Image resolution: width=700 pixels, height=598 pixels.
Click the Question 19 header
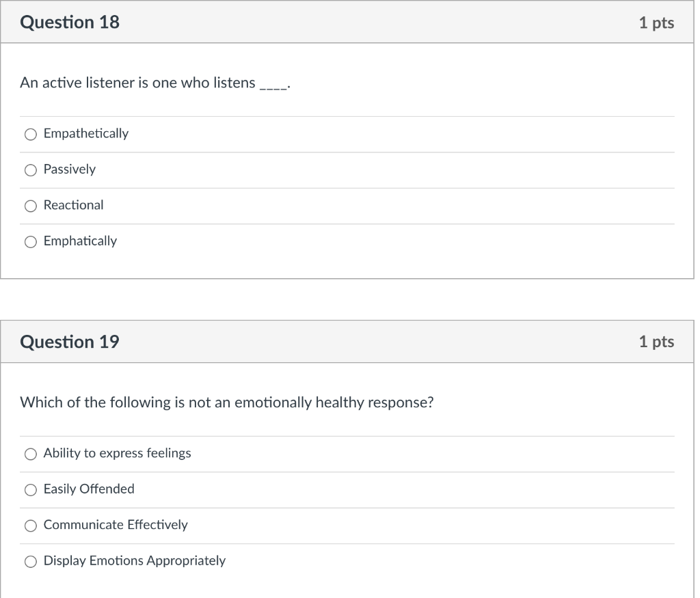(69, 341)
